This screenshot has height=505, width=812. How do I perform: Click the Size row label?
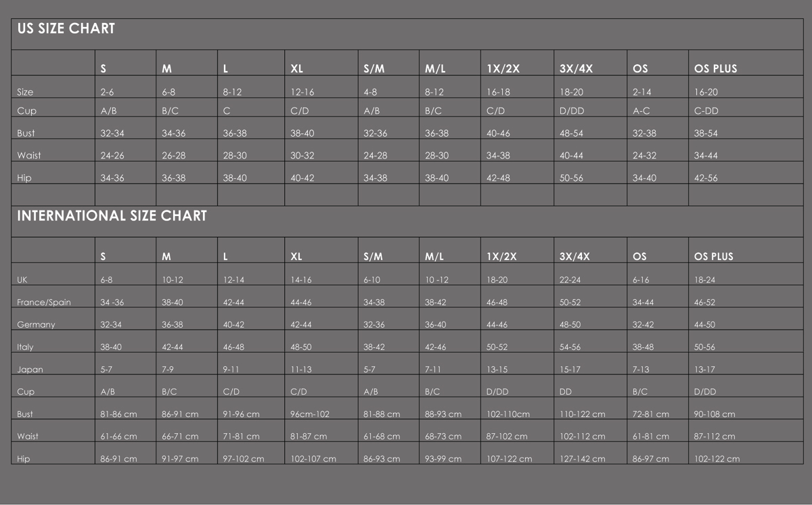(25, 92)
